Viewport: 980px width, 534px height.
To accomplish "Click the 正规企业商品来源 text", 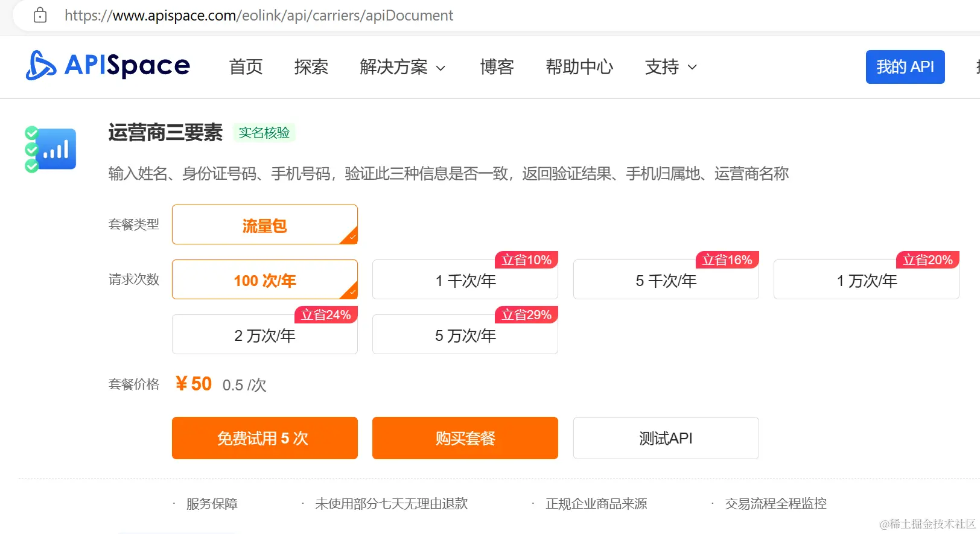I will 596,504.
